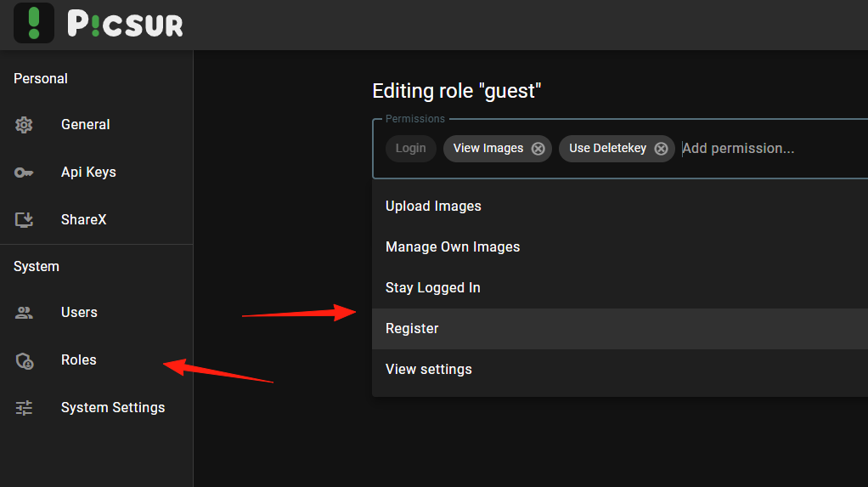
Task: Click the System Settings sliders icon
Action: click(x=24, y=408)
